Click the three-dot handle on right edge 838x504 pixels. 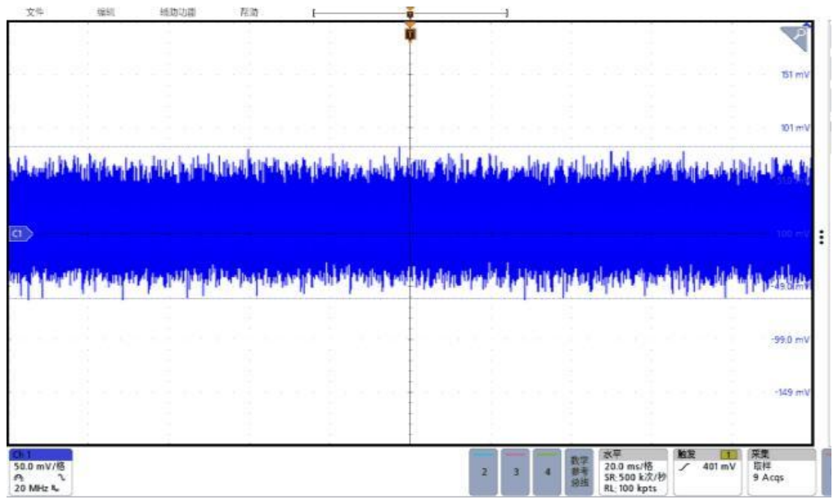tap(822, 237)
